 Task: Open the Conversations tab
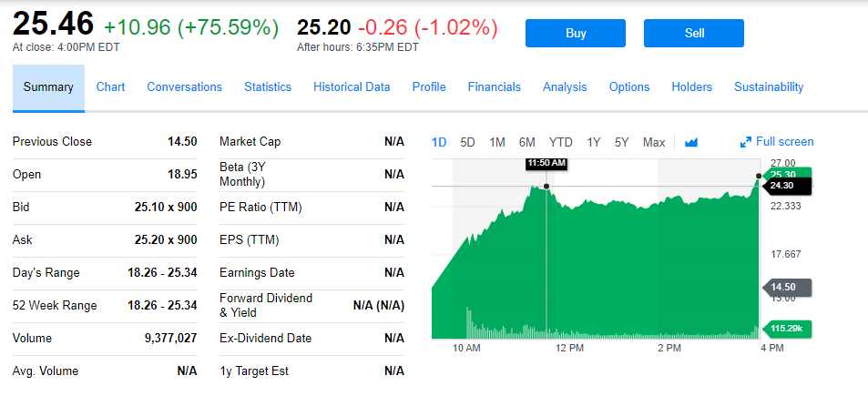[x=184, y=87]
